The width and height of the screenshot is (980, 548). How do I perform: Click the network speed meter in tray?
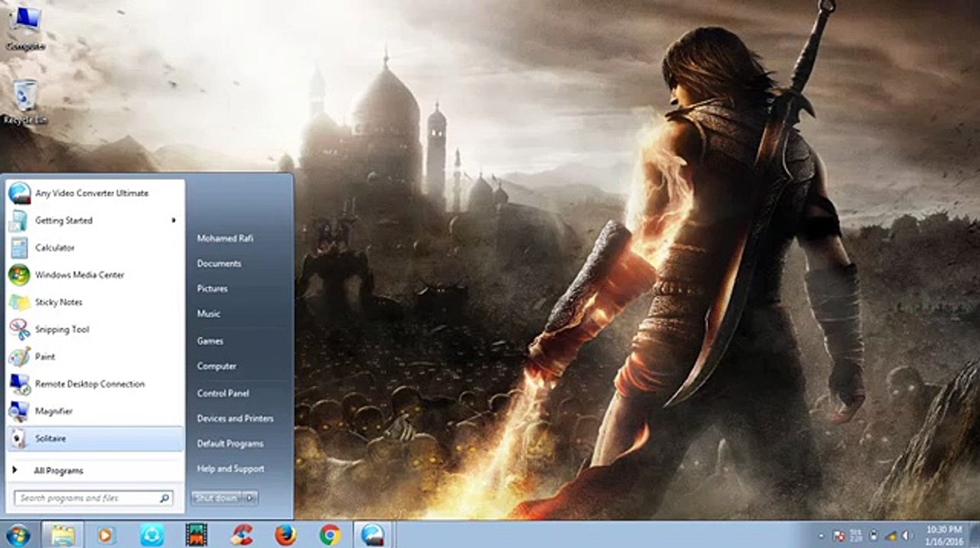coord(856,536)
